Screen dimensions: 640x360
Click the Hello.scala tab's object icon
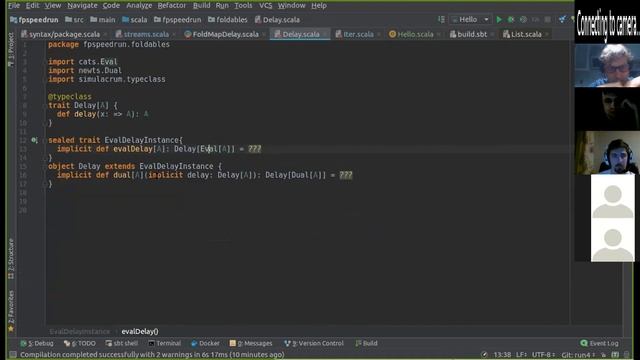coord(392,34)
